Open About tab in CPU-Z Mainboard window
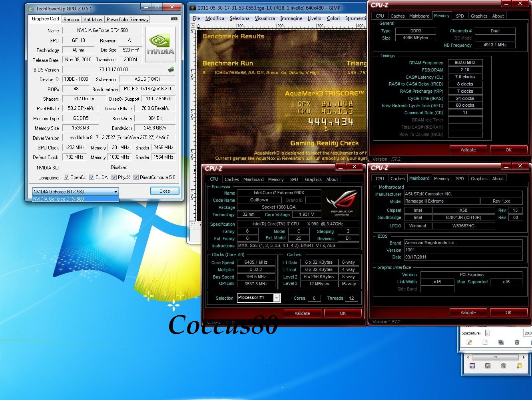532x400 pixels. click(498, 179)
